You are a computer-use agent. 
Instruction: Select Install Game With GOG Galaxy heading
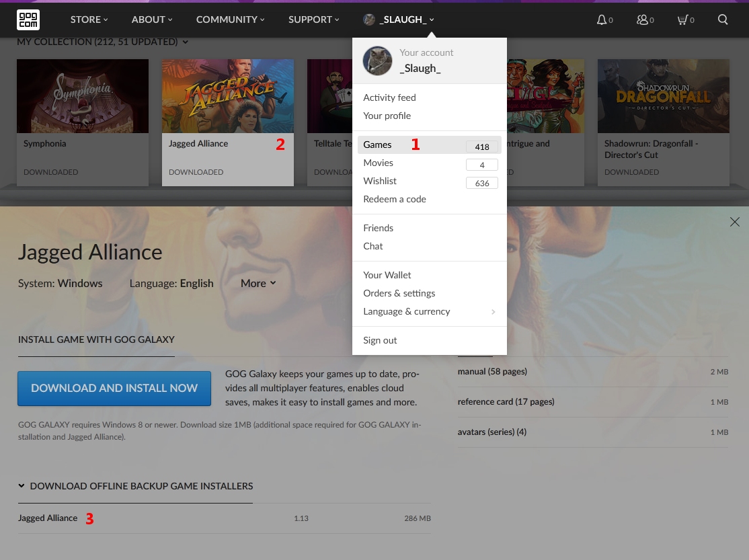[97, 339]
